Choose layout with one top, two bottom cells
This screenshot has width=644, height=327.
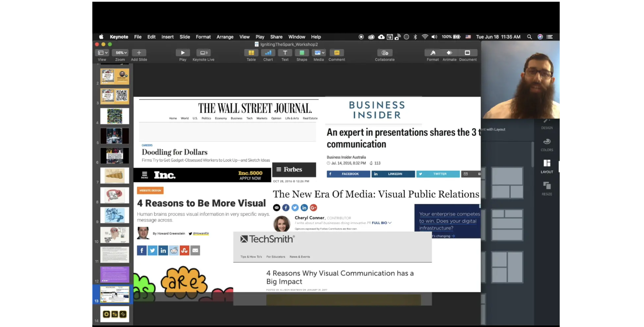pos(507,183)
